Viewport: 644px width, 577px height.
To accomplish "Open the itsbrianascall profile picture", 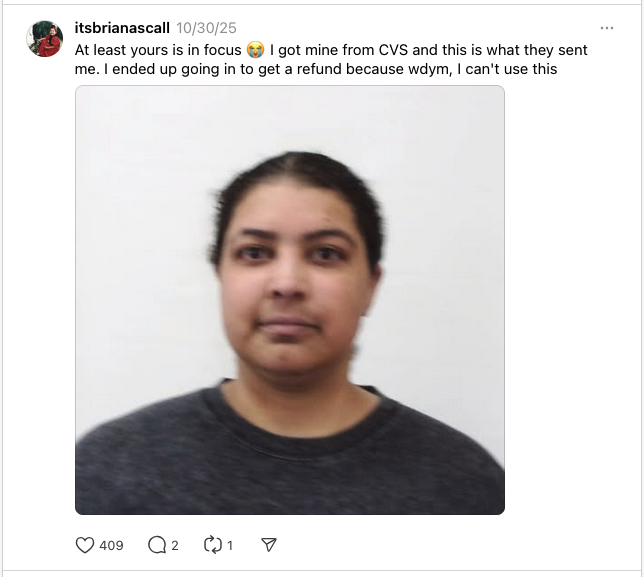I will click(x=45, y=39).
